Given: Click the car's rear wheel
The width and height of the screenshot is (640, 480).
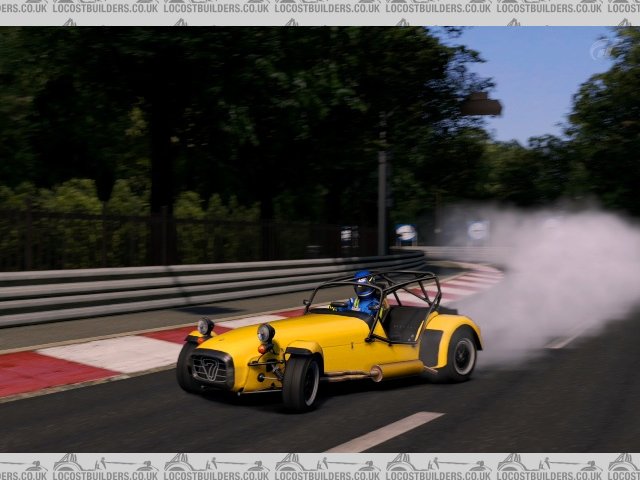Looking at the screenshot, I should tap(460, 355).
